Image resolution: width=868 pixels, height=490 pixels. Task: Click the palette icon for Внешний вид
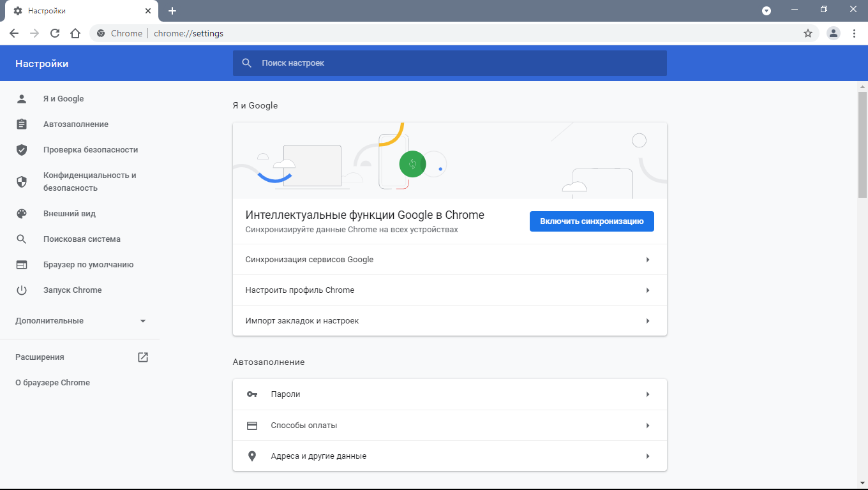[x=22, y=214]
